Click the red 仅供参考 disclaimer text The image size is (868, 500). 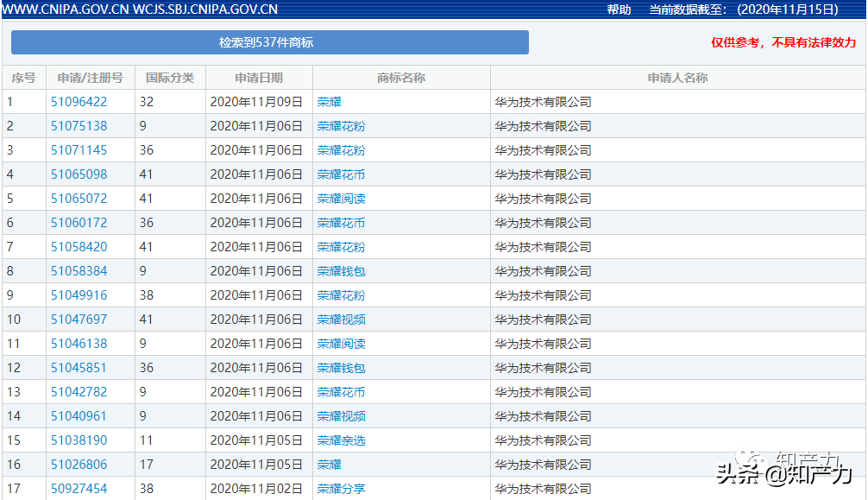783,42
